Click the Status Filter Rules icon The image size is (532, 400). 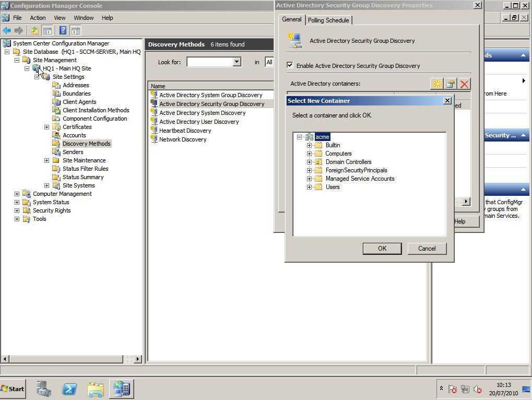56,169
